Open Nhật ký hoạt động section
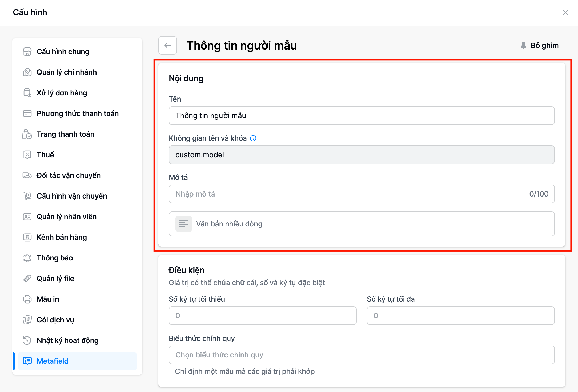This screenshot has height=392, width=578. [x=68, y=340]
